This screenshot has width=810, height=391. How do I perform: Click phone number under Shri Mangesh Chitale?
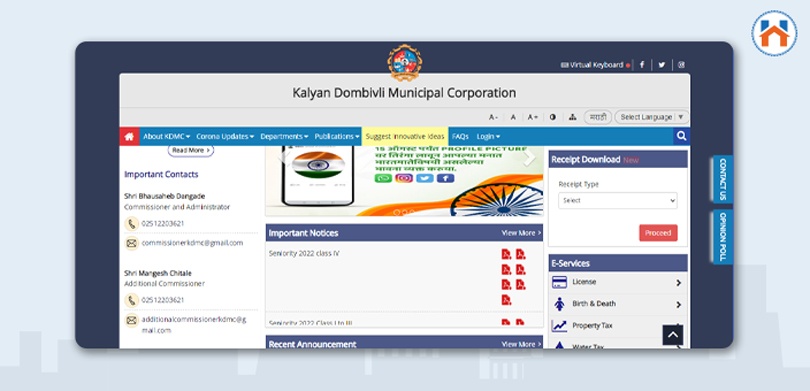[x=163, y=300]
